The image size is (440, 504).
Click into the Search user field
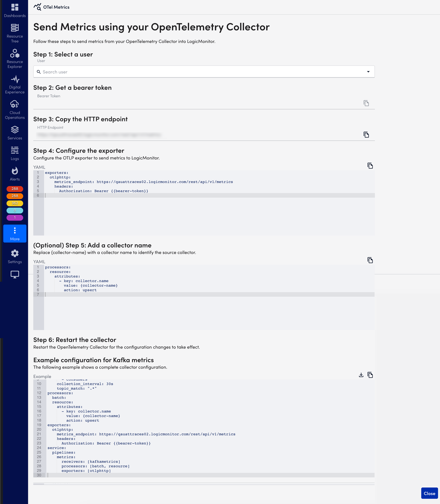pyautogui.click(x=204, y=72)
